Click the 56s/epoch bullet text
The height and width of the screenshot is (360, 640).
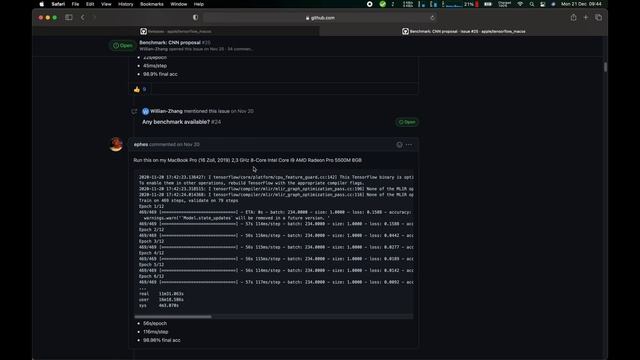(155, 323)
